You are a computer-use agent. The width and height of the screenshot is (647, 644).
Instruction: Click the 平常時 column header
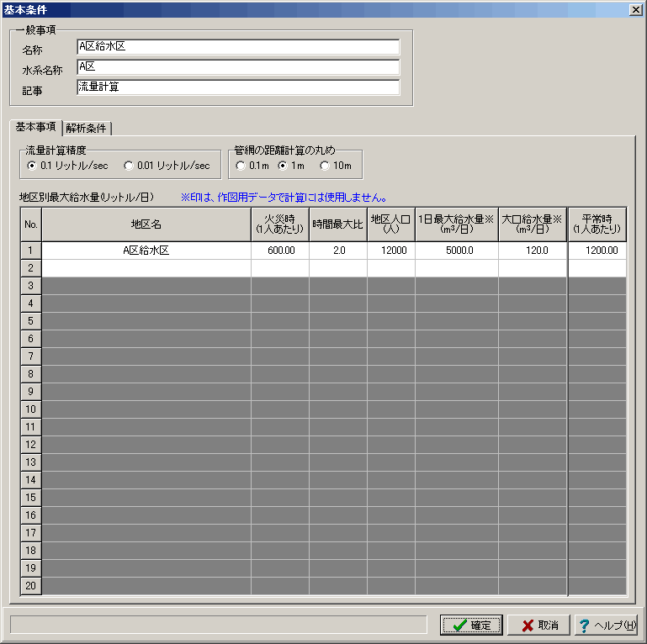(x=597, y=224)
